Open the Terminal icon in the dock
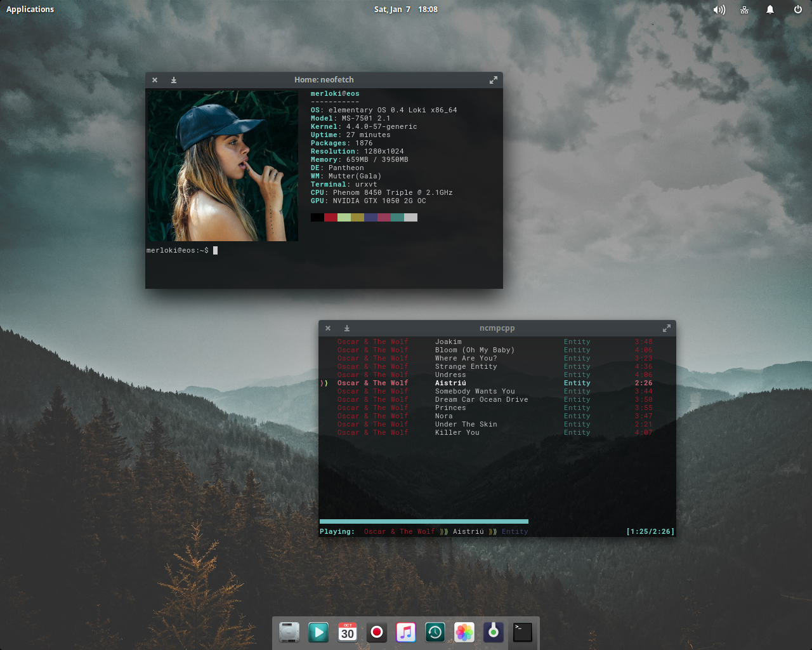 pos(523,632)
